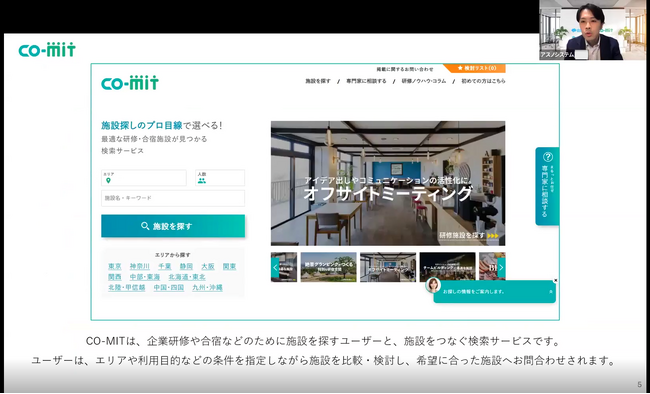Image resolution: width=650 pixels, height=394 pixels.
Task: Click the people icon in the 人数 field
Action: 202,181
